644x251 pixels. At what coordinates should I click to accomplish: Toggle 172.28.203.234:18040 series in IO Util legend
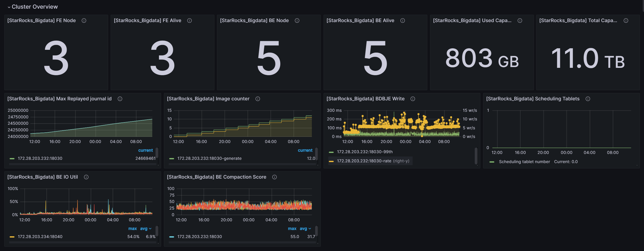(x=40, y=237)
